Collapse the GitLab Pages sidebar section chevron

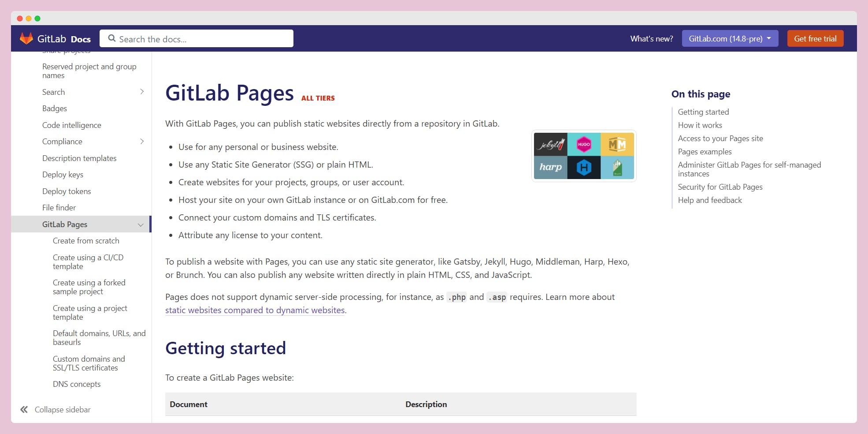tap(141, 224)
